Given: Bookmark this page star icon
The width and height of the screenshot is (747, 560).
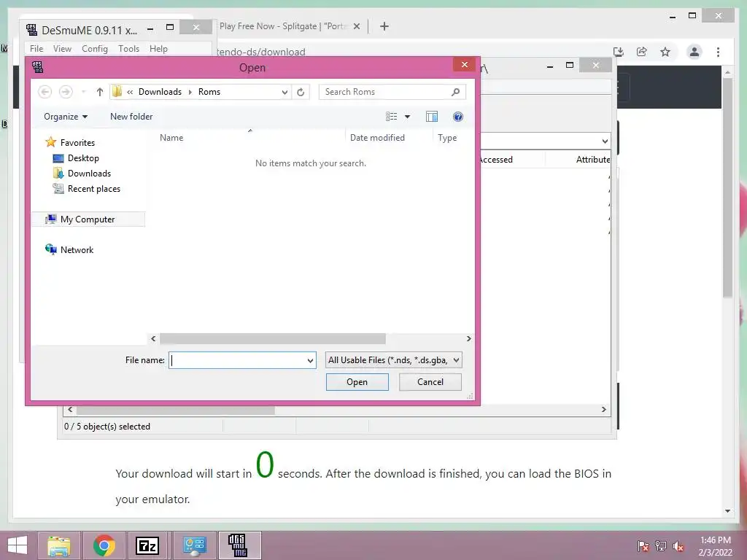Looking at the screenshot, I should pyautogui.click(x=665, y=52).
